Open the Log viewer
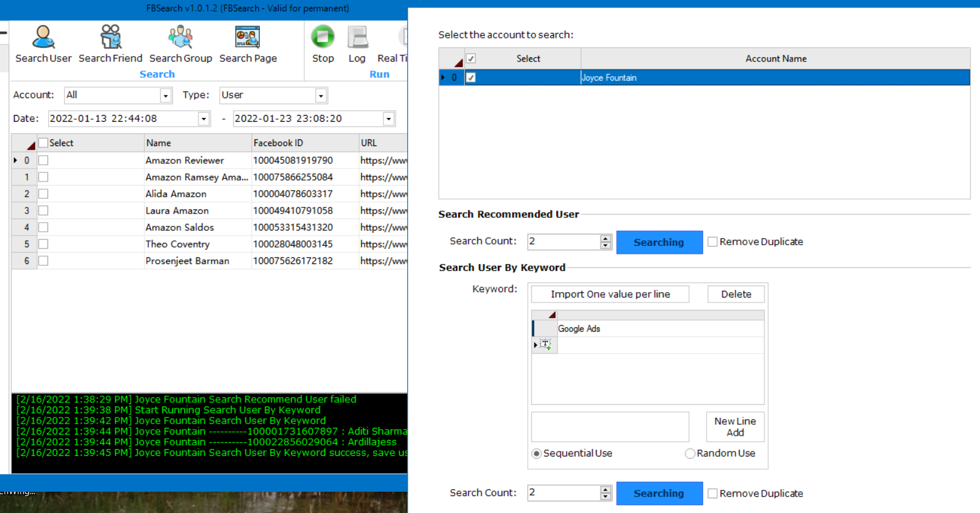This screenshot has height=513, width=980. [357, 44]
